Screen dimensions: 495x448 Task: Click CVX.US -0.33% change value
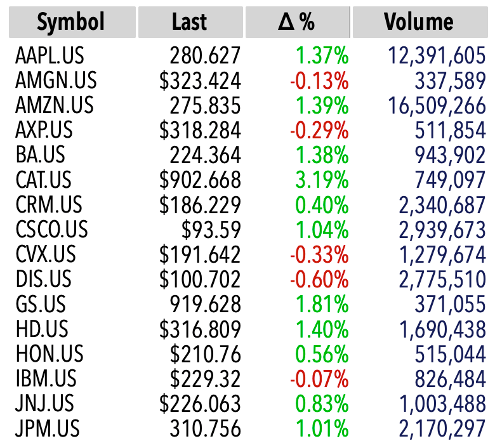pyautogui.click(x=319, y=255)
